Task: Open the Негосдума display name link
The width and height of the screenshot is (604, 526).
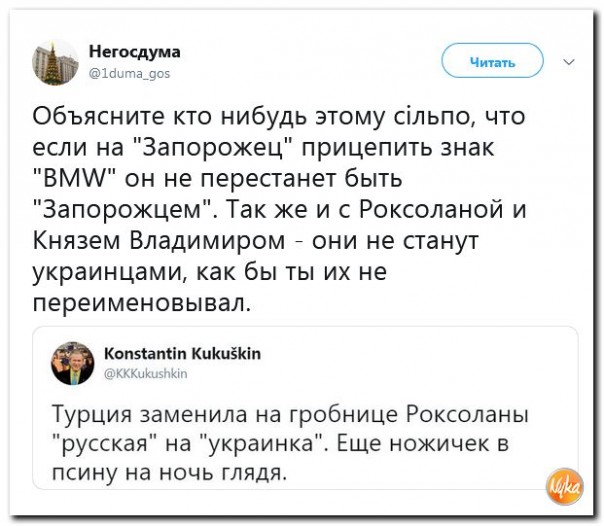Action: tap(135, 51)
